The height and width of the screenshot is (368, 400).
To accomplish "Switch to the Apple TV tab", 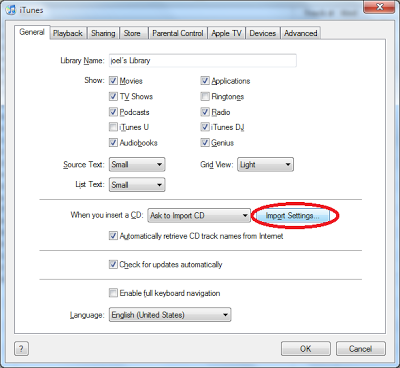I will pos(226,33).
